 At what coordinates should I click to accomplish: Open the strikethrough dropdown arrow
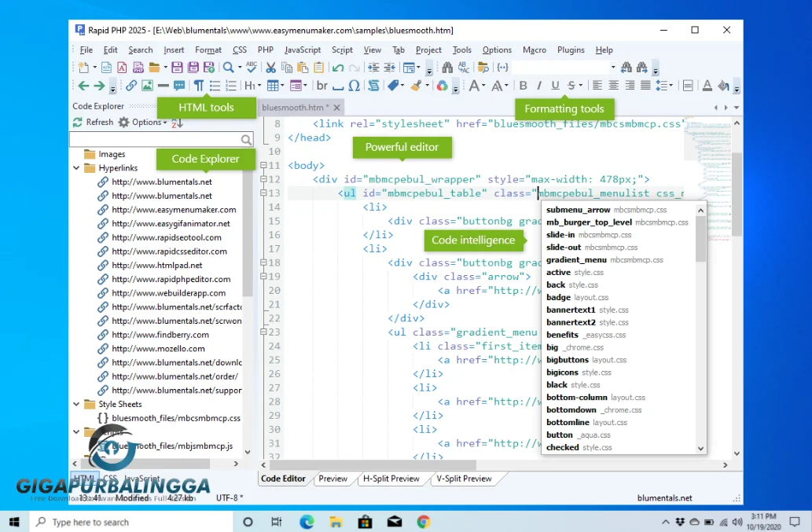click(581, 86)
